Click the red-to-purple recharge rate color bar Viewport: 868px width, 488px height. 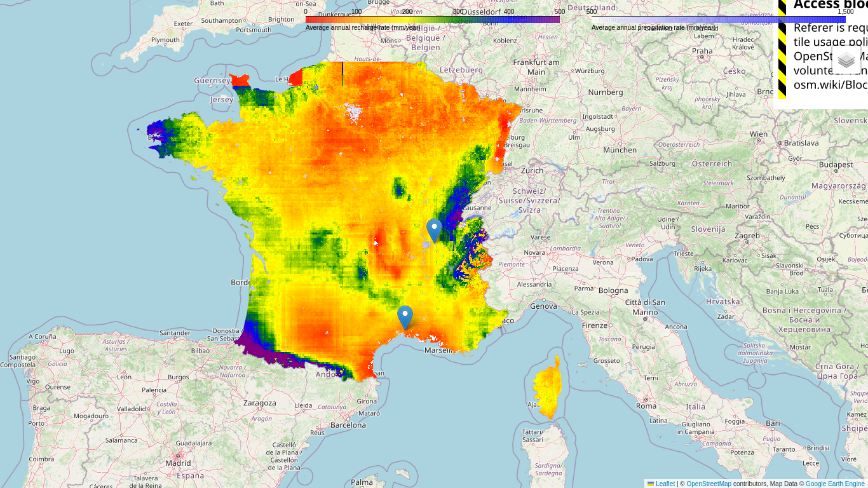[x=432, y=19]
